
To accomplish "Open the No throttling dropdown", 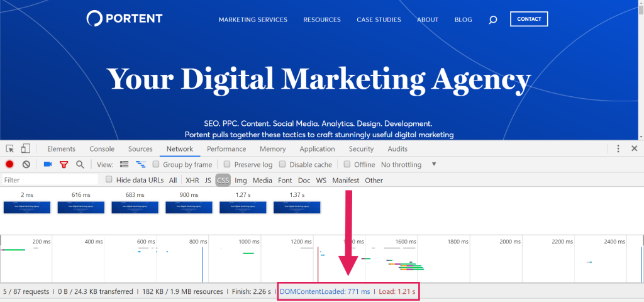I will tap(408, 164).
